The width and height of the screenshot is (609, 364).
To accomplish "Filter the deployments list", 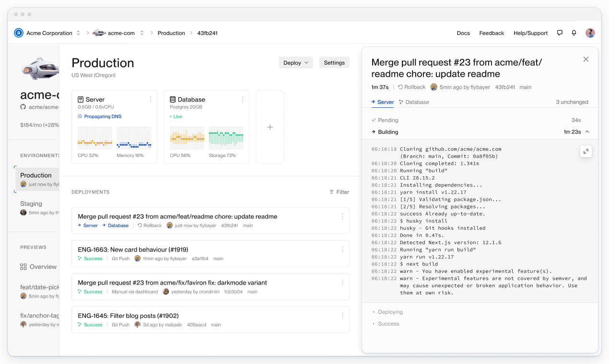I will (x=339, y=192).
